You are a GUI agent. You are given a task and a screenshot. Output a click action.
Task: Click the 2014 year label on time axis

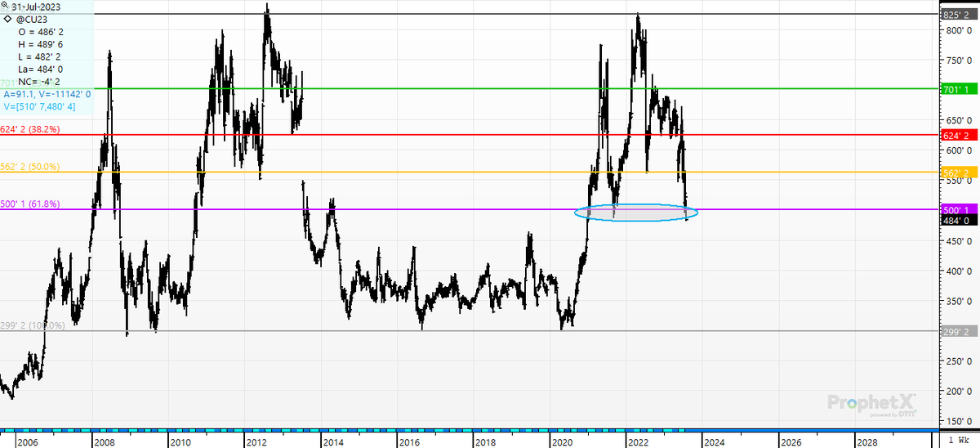[332, 441]
